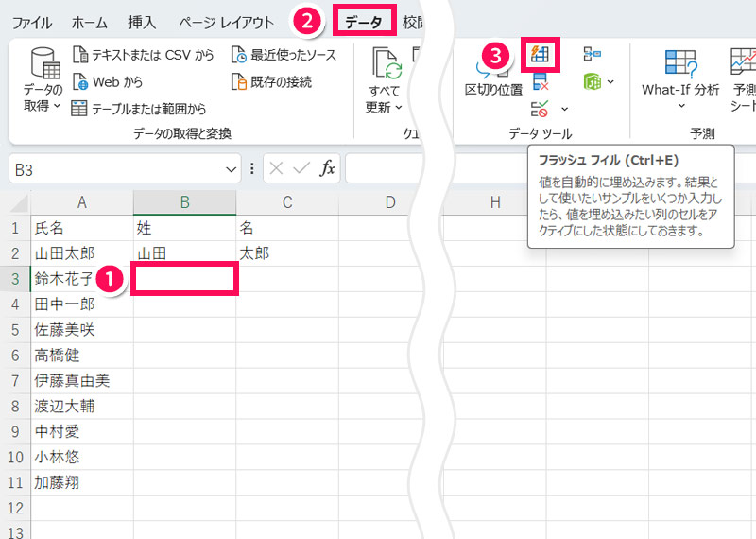Select column A header
The image size is (756, 539).
(82, 202)
